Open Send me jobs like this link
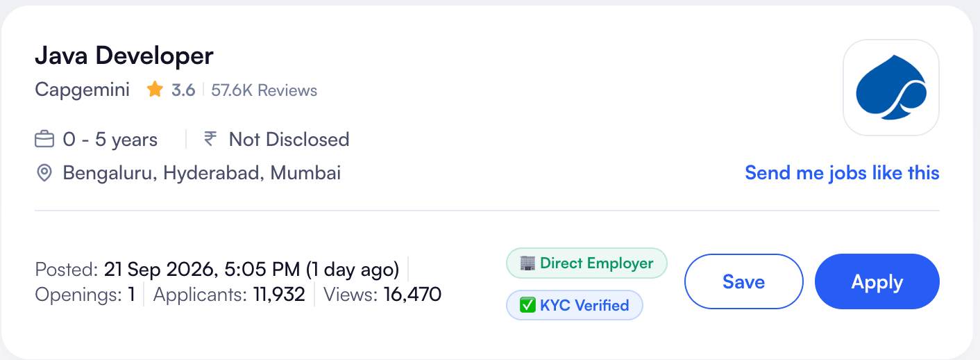Image resolution: width=980 pixels, height=360 pixels. (842, 172)
